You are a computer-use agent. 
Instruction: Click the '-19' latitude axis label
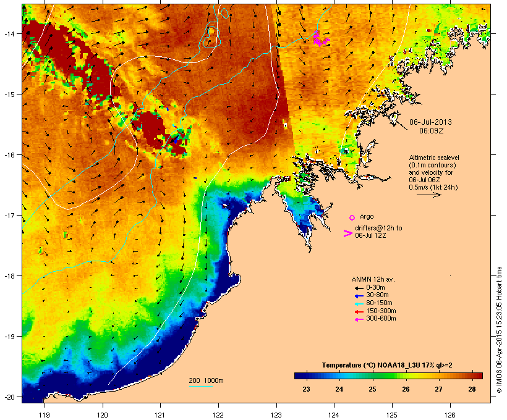click(x=9, y=337)
